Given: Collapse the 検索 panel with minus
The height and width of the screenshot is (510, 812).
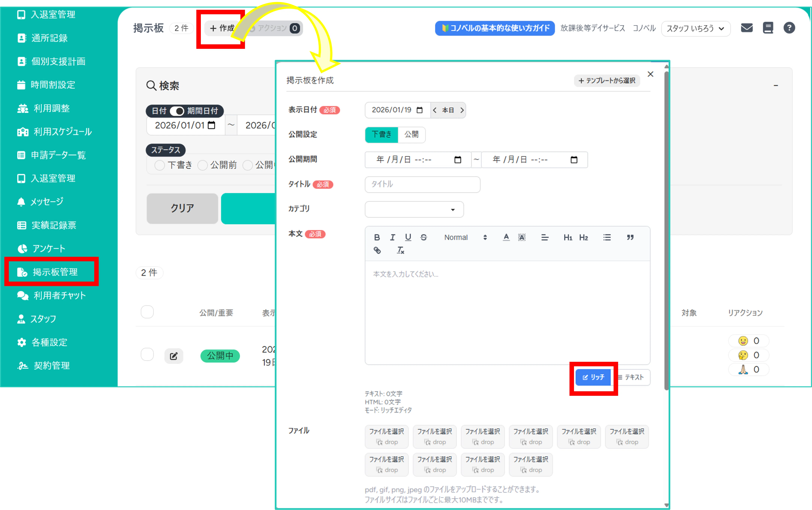Looking at the screenshot, I should pyautogui.click(x=776, y=86).
